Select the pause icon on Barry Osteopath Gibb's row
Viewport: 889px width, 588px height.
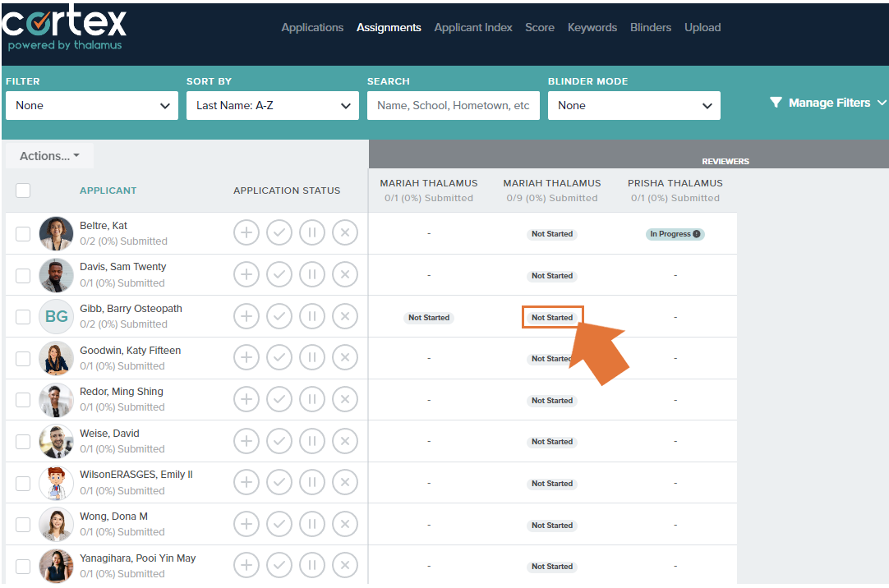click(312, 315)
